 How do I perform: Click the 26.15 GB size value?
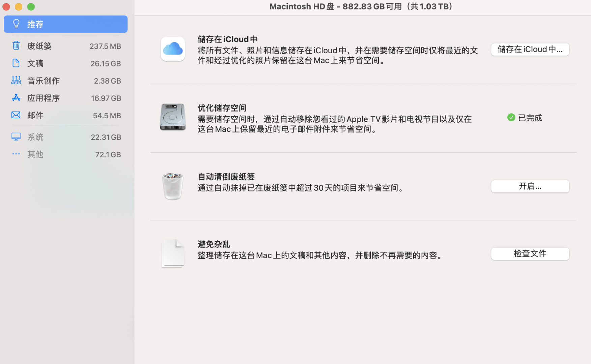pos(106,64)
